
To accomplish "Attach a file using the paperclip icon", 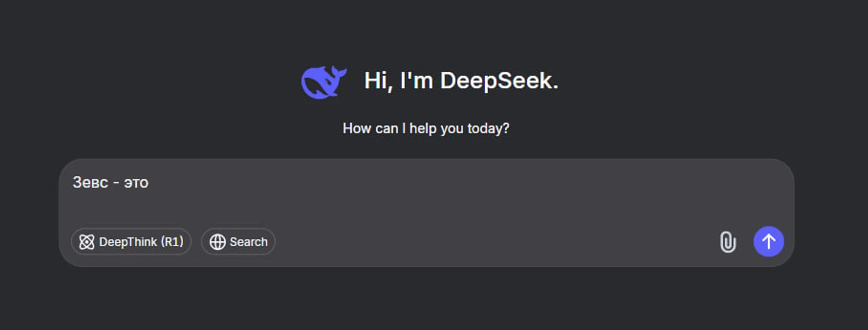I will click(x=728, y=242).
